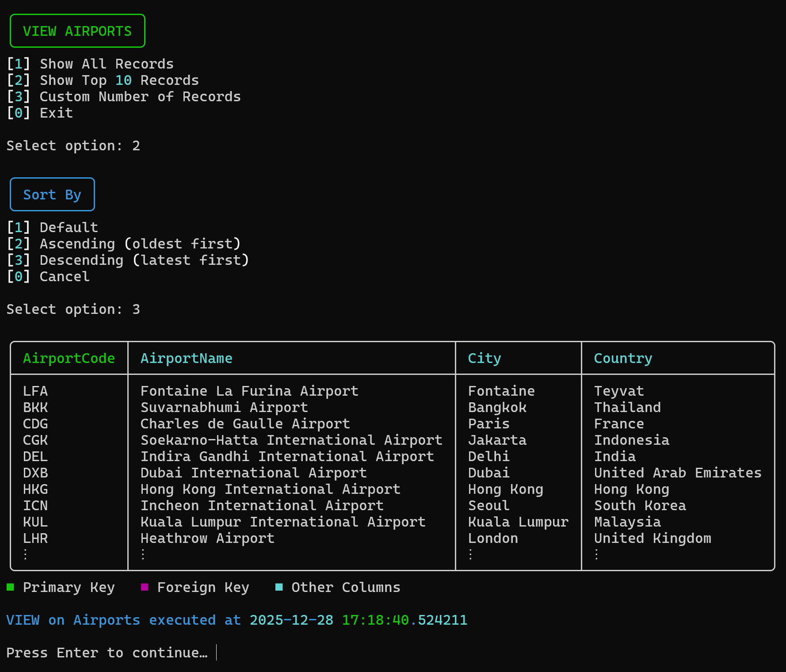Choose "Show Top 10 Records" from the menu
Viewport: 786px width, 672px height.
pyautogui.click(x=118, y=80)
